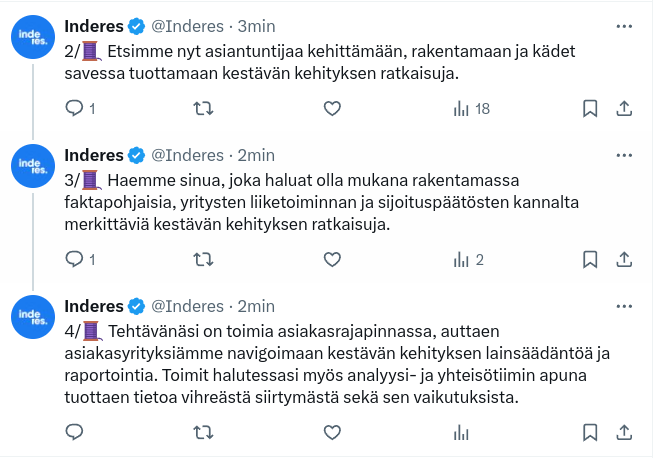Repost the 2/ thread tweet
This screenshot has height=458, width=658.
[x=202, y=108]
